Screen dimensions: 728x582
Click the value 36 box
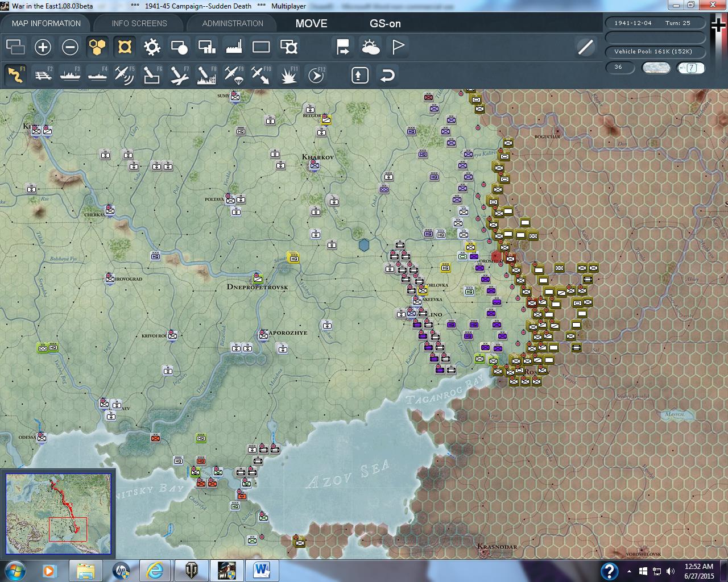point(621,68)
